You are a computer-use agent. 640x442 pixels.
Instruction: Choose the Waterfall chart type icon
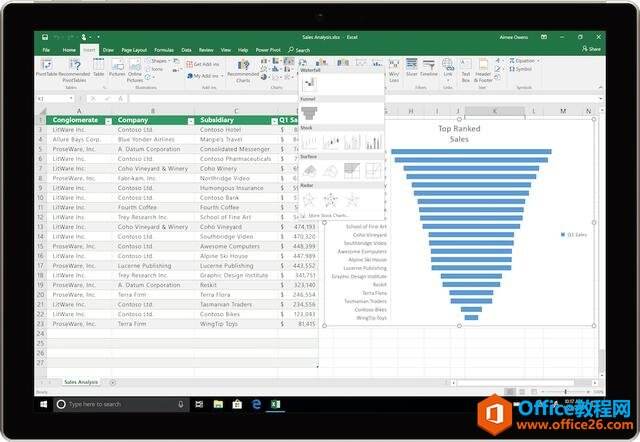click(x=308, y=85)
